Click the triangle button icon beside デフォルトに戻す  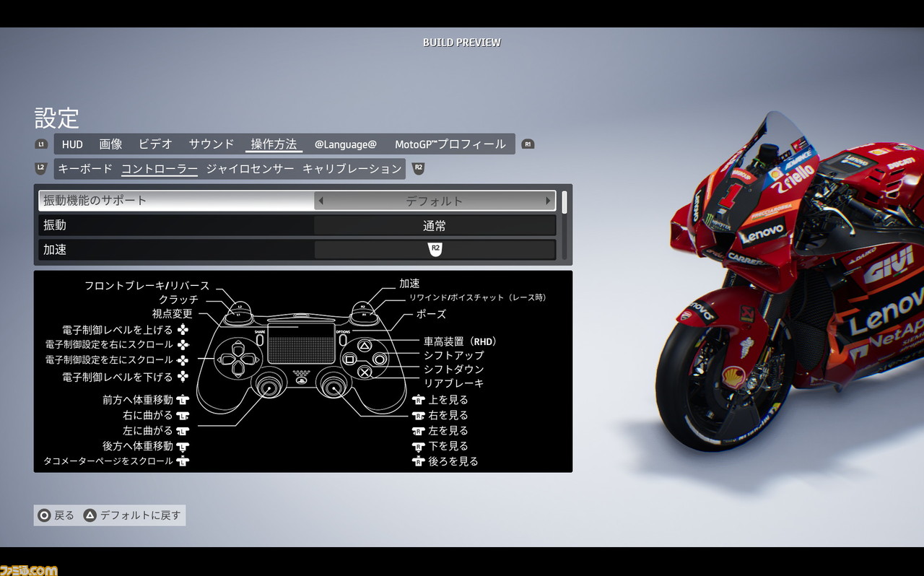(90, 515)
